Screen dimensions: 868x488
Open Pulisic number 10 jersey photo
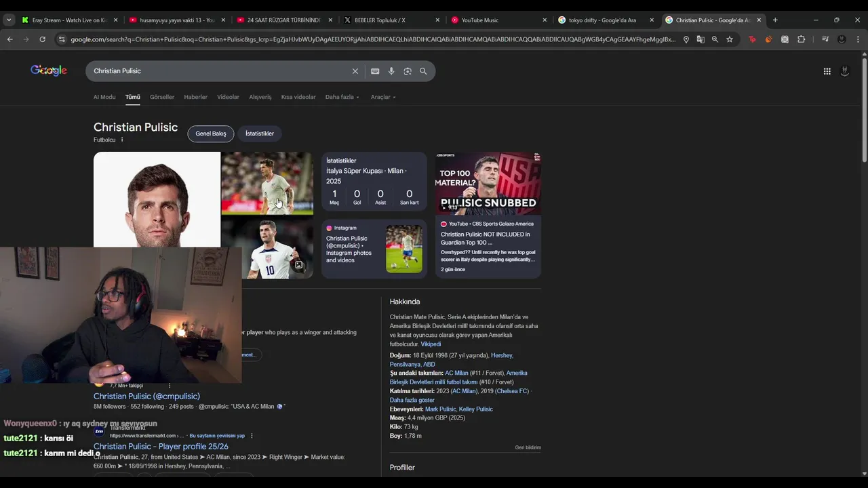coord(267,248)
